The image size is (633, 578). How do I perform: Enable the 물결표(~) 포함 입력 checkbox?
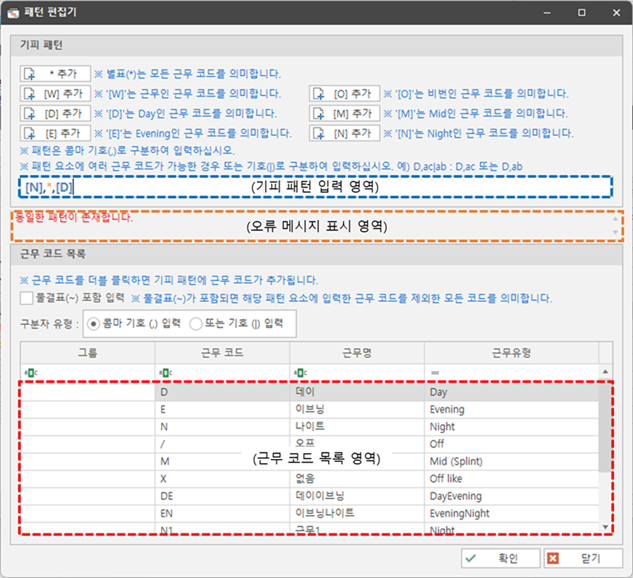27,298
